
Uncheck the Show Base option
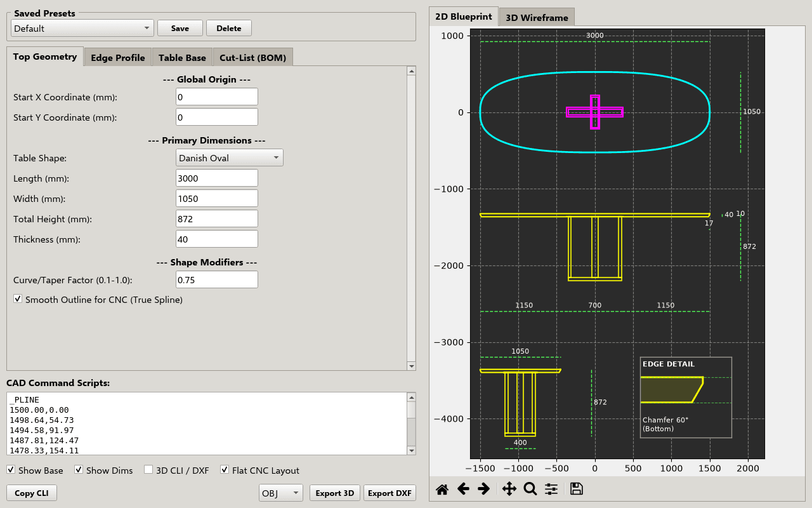[x=11, y=470]
